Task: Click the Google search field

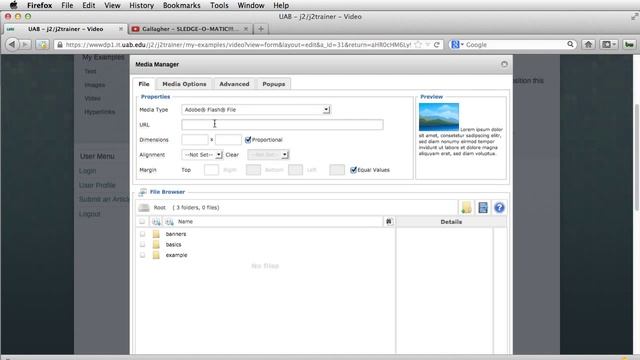Action: tap(514, 44)
